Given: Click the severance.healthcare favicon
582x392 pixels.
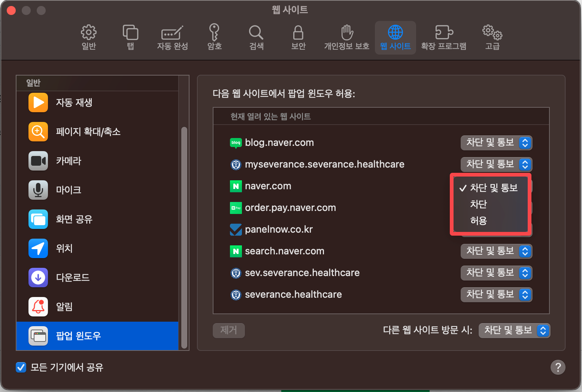Looking at the screenshot, I should (236, 295).
